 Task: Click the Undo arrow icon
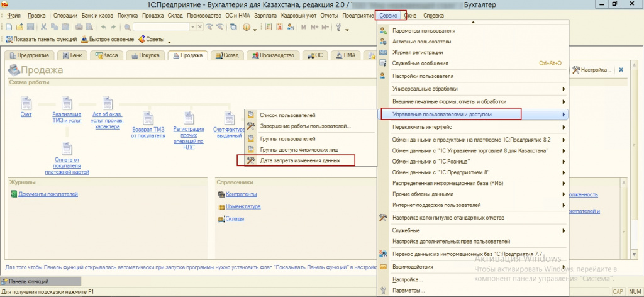click(103, 27)
